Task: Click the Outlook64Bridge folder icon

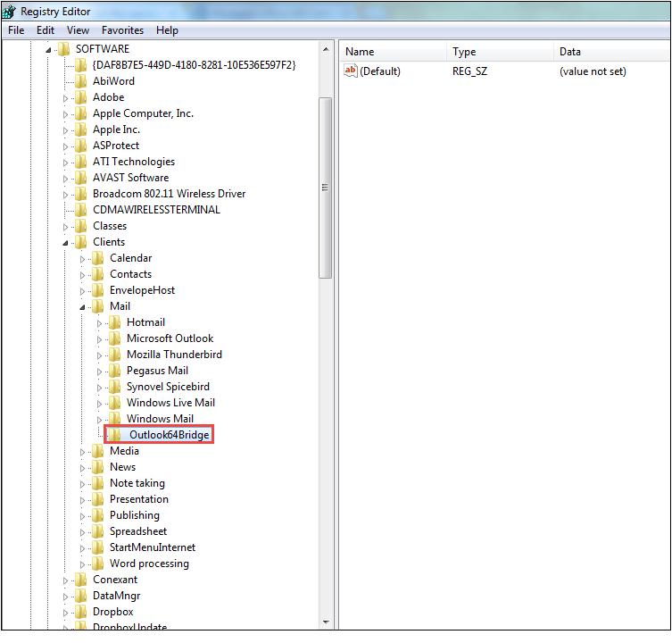Action: pos(114,435)
